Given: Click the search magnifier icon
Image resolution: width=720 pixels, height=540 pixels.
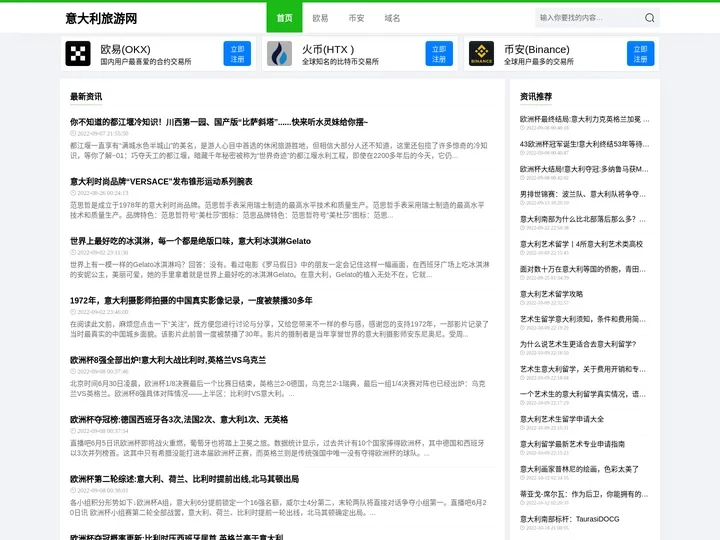Looking at the screenshot, I should tap(649, 18).
